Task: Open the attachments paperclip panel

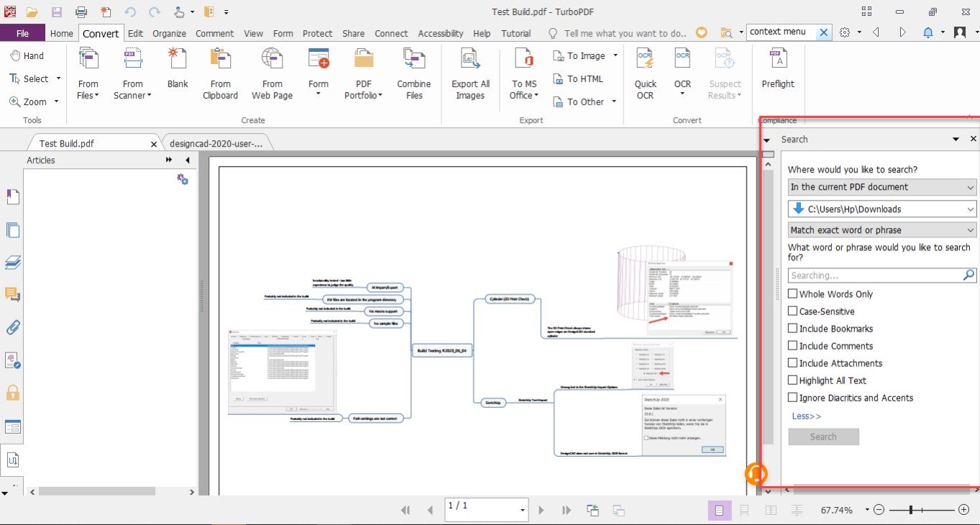Action: tap(12, 327)
